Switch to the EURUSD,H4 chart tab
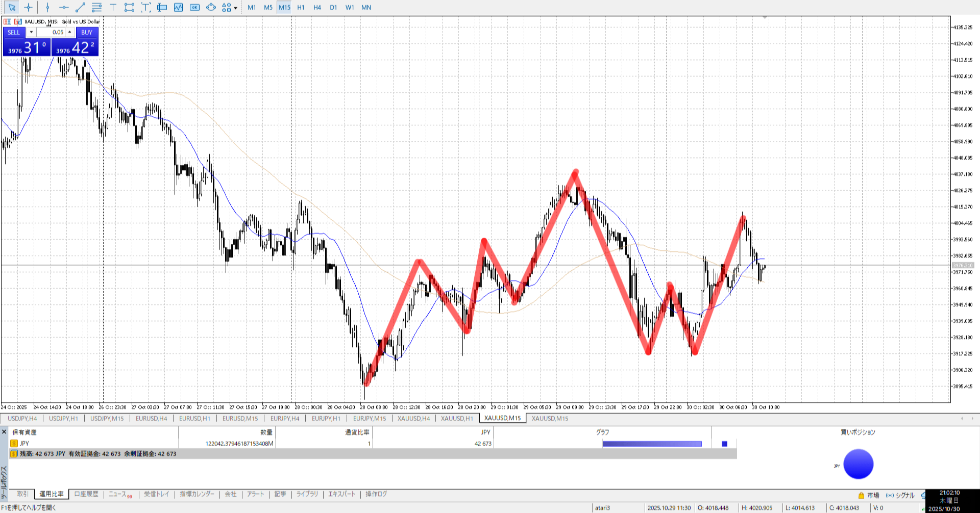 (x=151, y=419)
